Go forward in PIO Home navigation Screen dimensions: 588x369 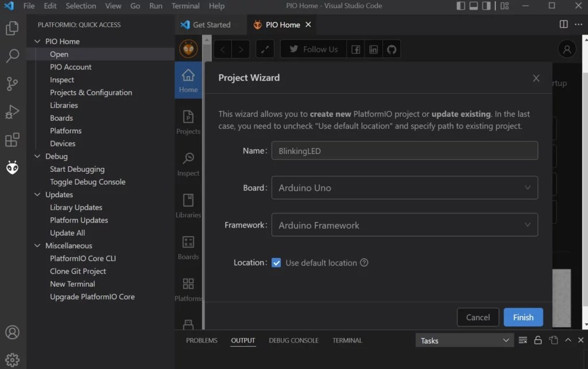pos(241,49)
